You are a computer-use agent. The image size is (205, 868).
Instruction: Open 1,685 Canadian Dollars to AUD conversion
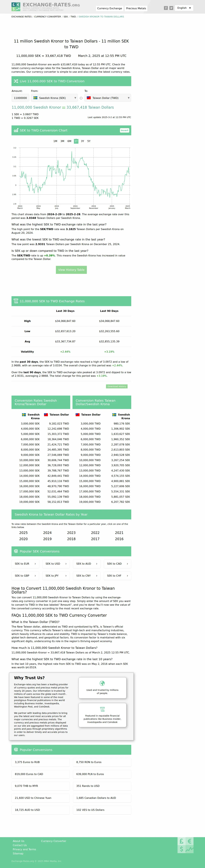pyautogui.click(x=102, y=798)
